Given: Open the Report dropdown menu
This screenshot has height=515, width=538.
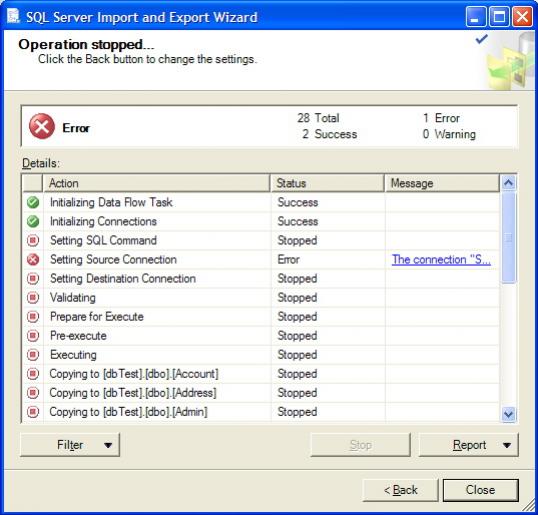Looking at the screenshot, I should 469,445.
